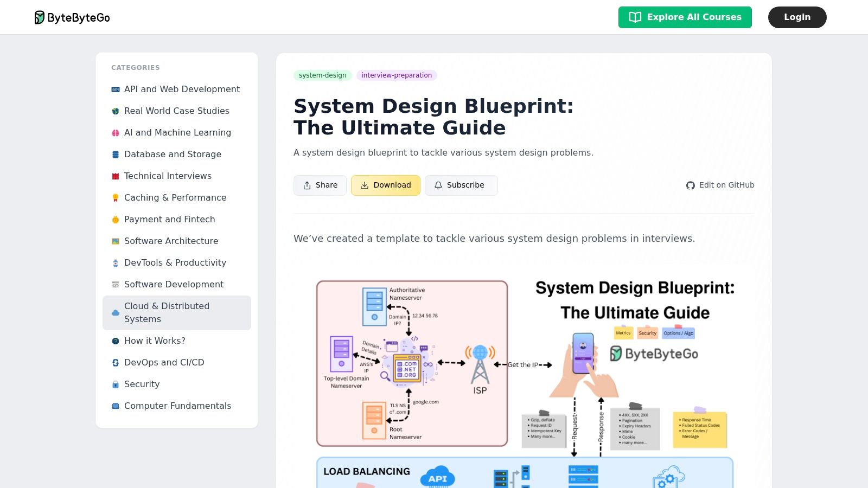
Task: Click the icon beside Software Development
Action: coord(116,285)
